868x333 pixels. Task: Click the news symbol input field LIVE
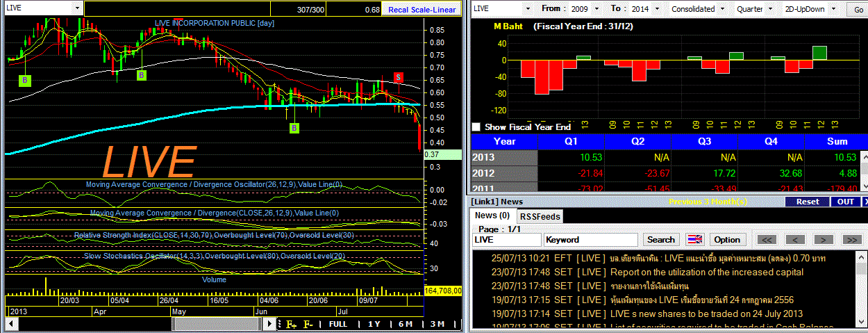[x=507, y=239]
